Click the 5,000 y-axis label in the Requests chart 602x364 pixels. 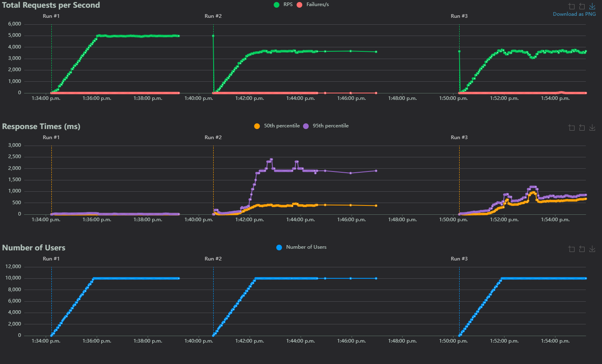[x=15, y=35]
